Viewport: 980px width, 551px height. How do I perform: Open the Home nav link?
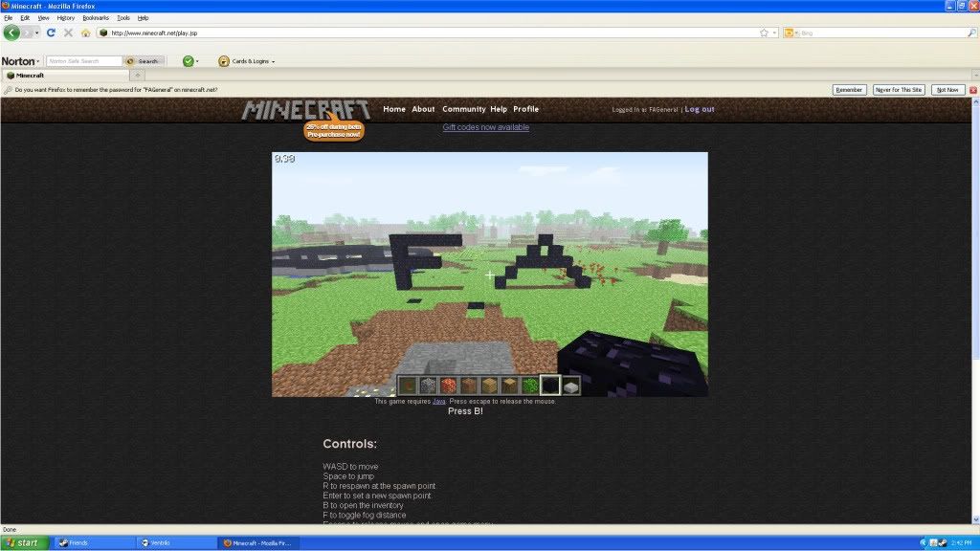pyautogui.click(x=393, y=109)
